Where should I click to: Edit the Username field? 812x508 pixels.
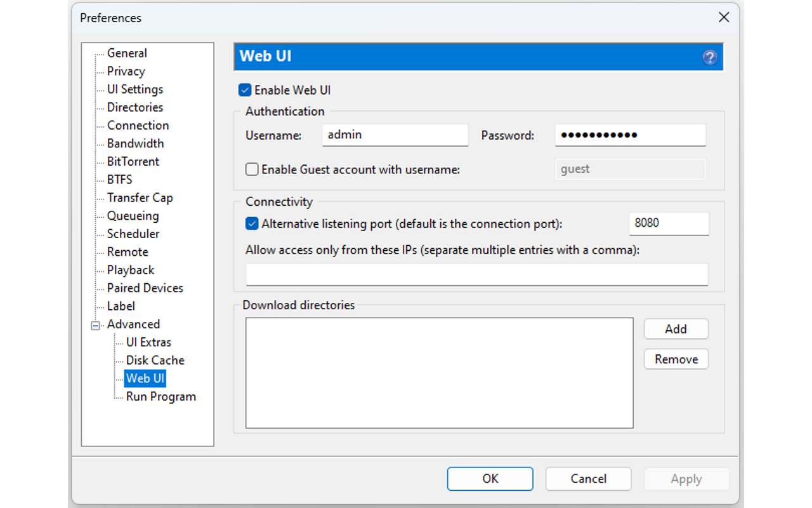coord(395,135)
